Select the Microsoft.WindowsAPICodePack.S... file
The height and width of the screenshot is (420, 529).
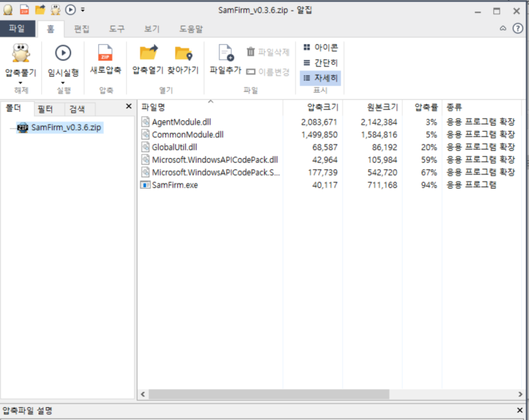216,172
